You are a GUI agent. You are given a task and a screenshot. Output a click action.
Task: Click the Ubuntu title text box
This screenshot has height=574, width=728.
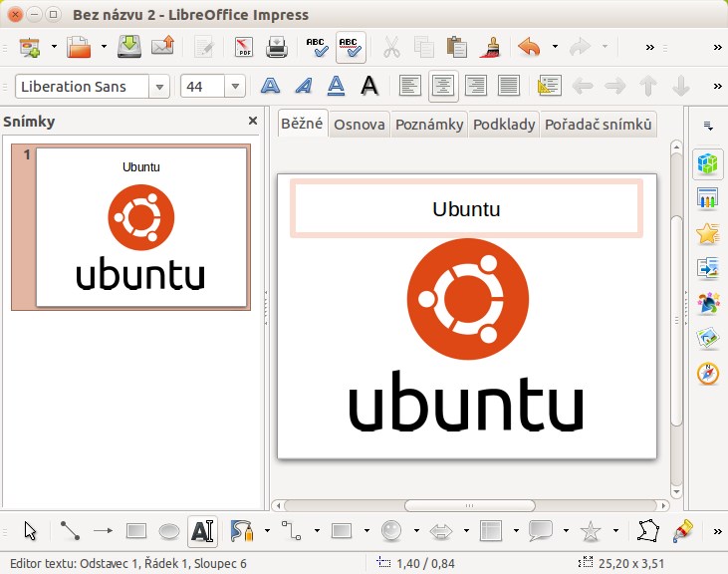pyautogui.click(x=466, y=208)
